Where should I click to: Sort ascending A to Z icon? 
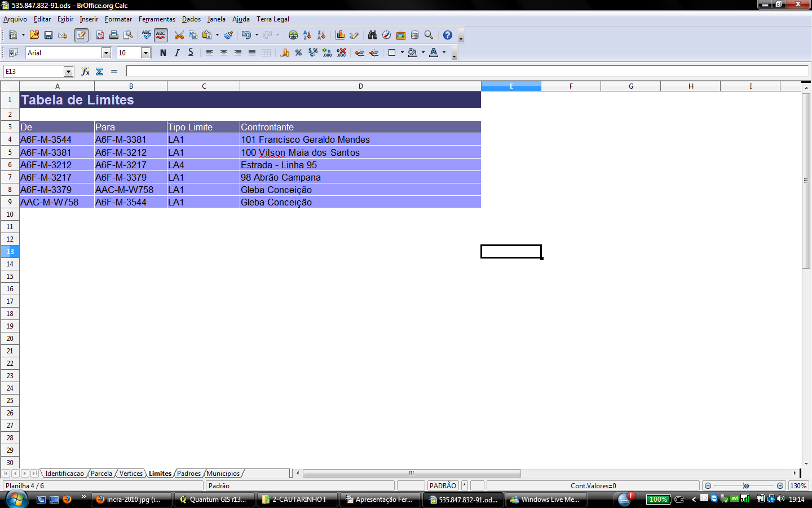click(307, 35)
